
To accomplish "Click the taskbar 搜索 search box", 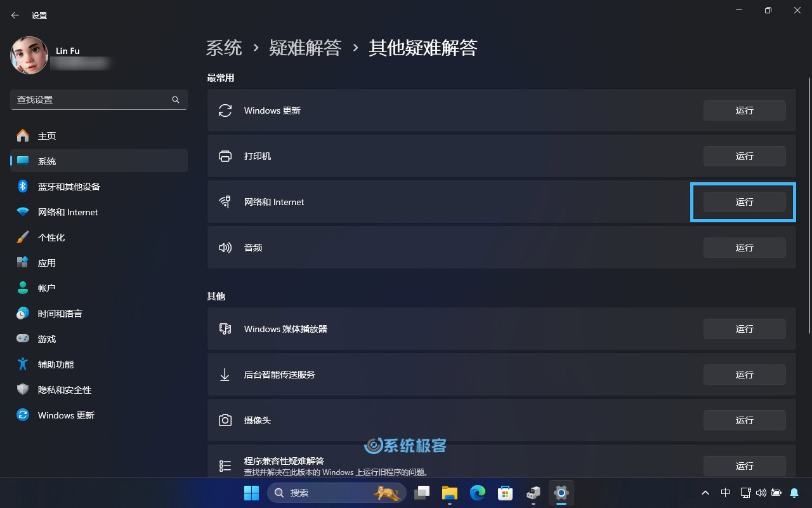I will tap(337, 493).
